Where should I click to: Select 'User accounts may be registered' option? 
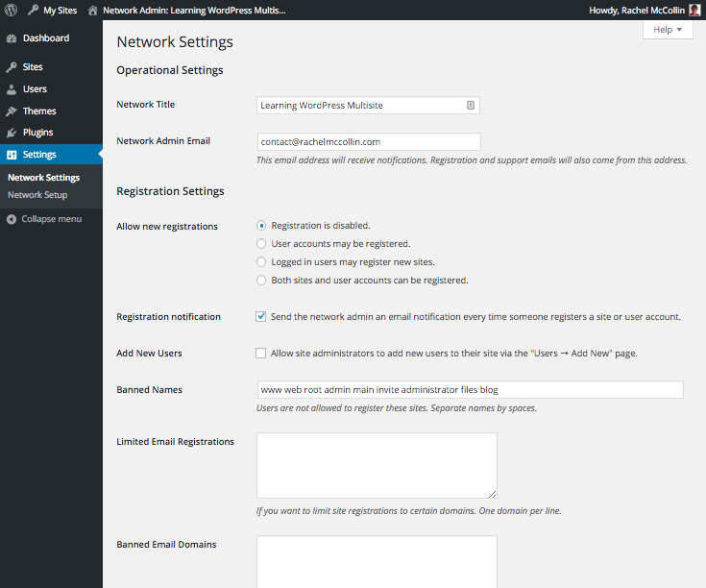click(x=261, y=244)
